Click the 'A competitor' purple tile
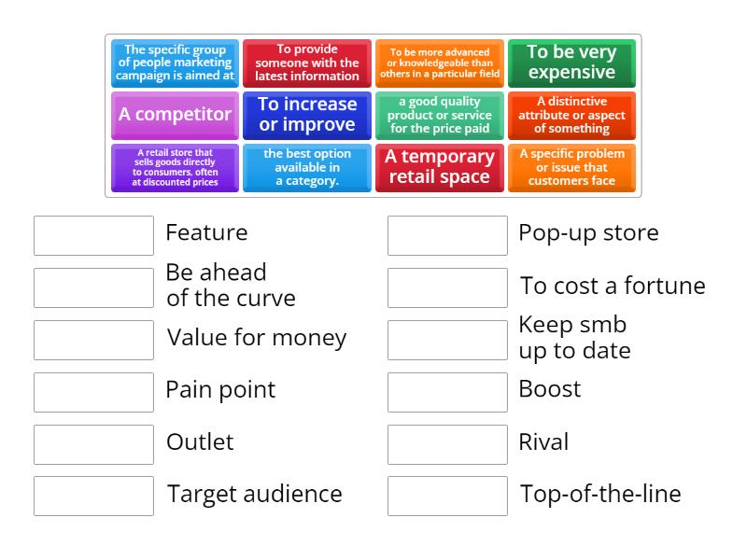747x560 pixels. 175,115
